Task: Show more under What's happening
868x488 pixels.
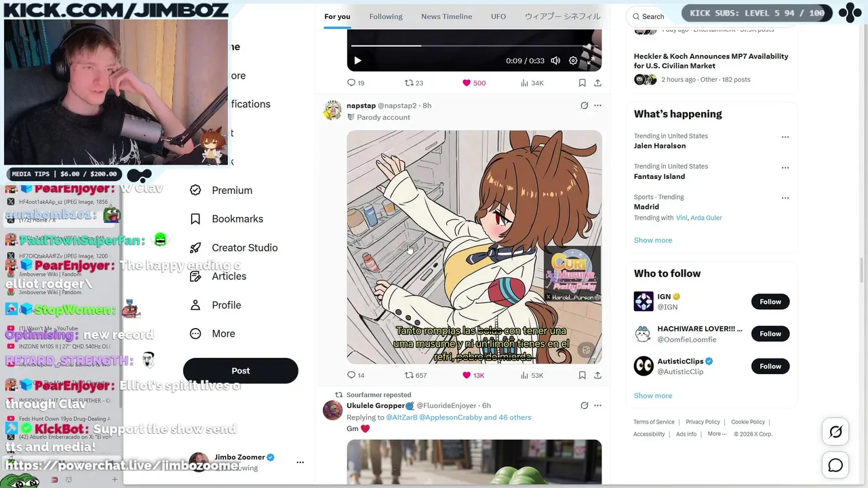Action: (652, 240)
